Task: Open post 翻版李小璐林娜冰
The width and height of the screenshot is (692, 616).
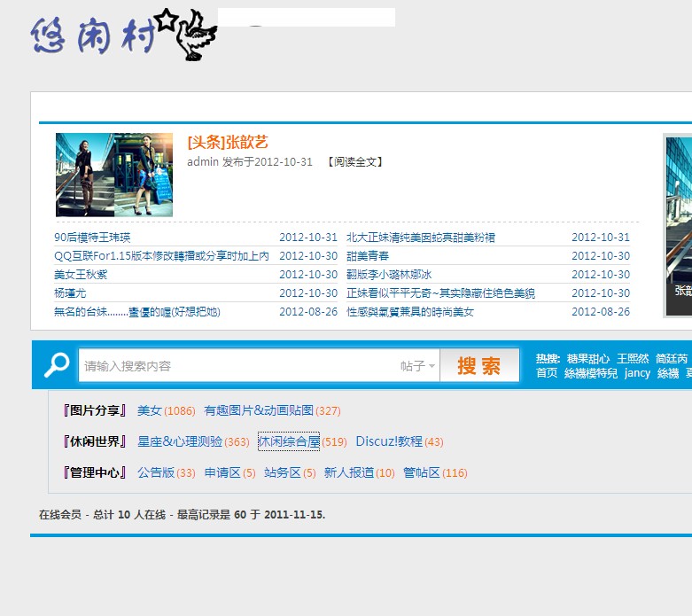Action: click(389, 274)
